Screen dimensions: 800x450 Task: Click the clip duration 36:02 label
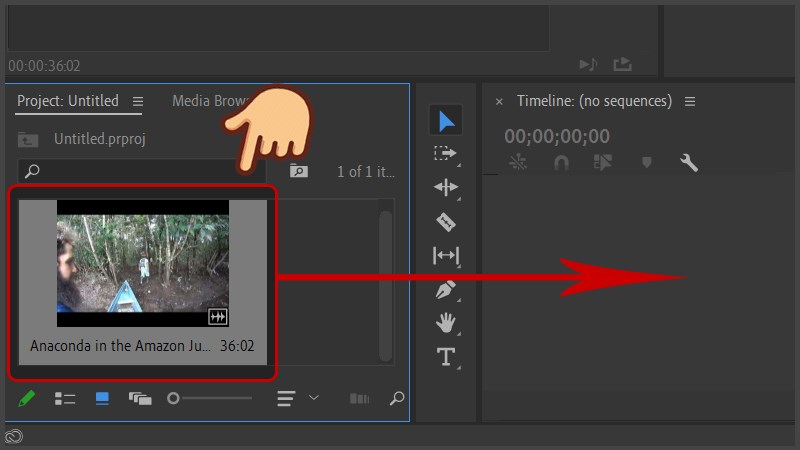click(237, 346)
